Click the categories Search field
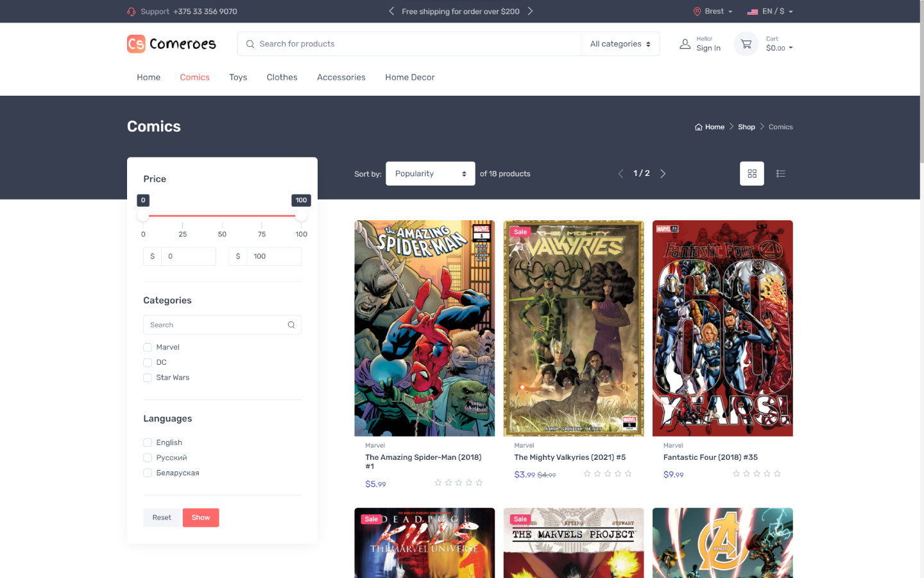The width and height of the screenshot is (924, 578). (x=222, y=325)
